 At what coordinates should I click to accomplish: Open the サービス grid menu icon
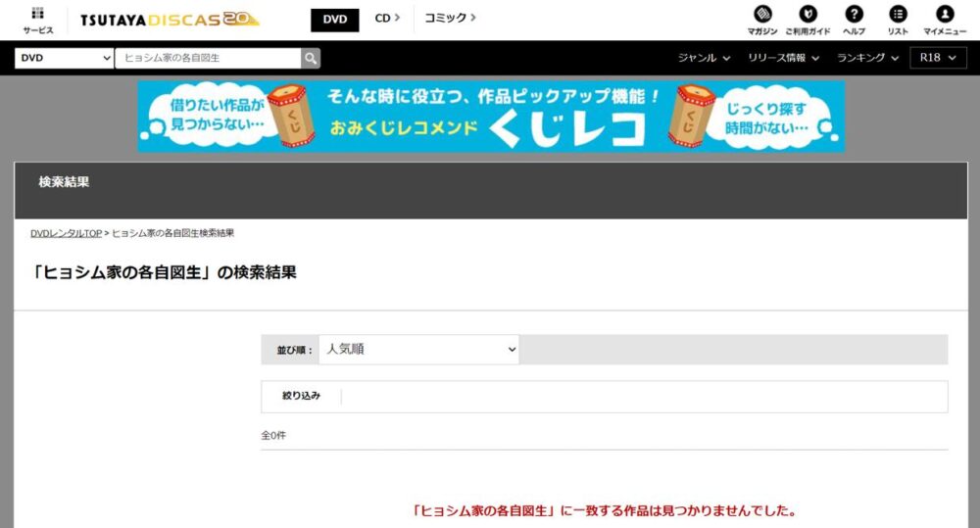pyautogui.click(x=37, y=20)
